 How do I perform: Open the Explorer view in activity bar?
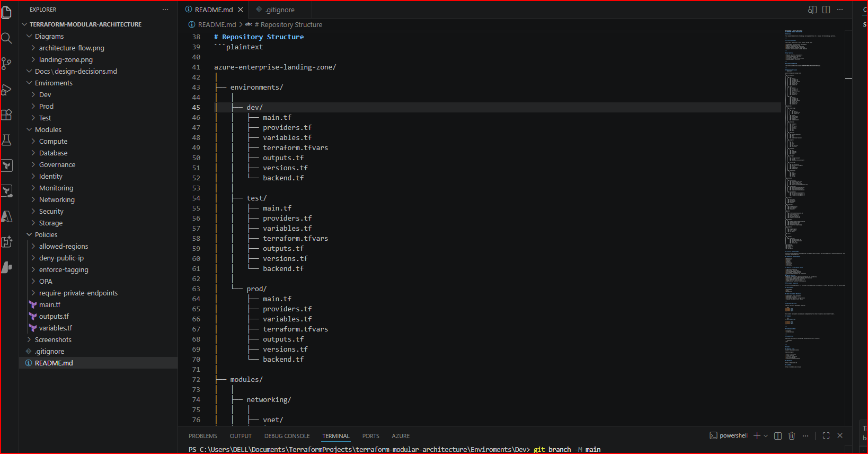click(7, 12)
